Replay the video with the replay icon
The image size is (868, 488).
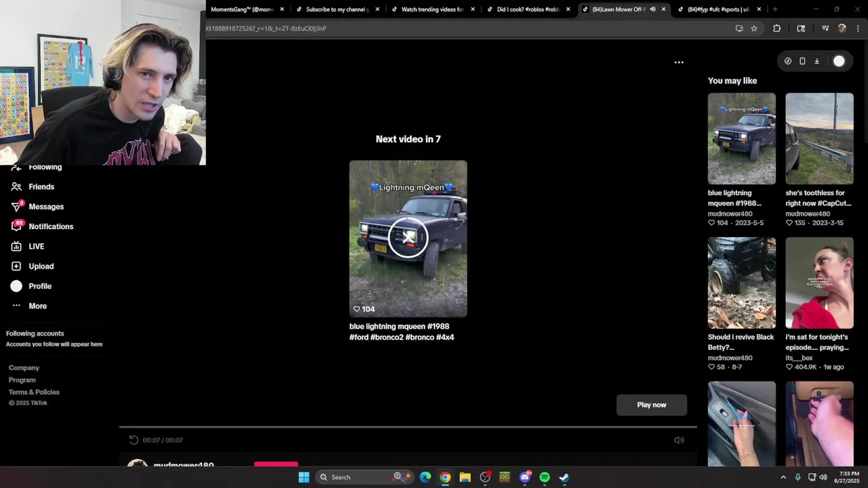pyautogui.click(x=134, y=440)
